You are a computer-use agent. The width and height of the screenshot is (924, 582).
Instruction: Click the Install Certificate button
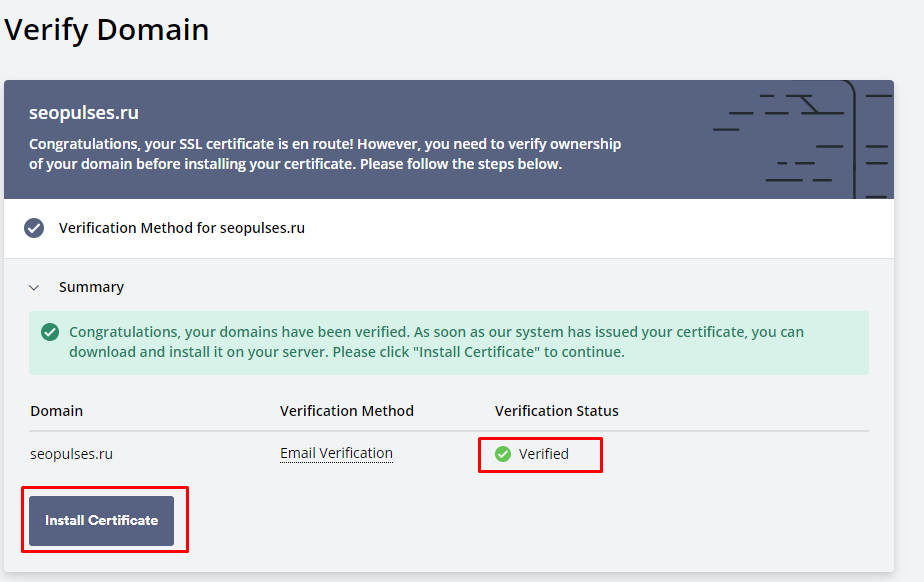[101, 521]
